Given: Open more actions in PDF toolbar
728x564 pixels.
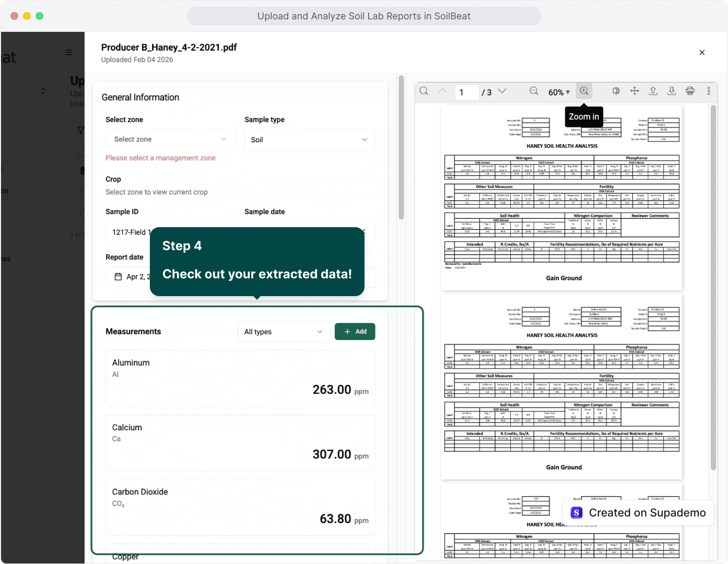Looking at the screenshot, I should pyautogui.click(x=709, y=91).
